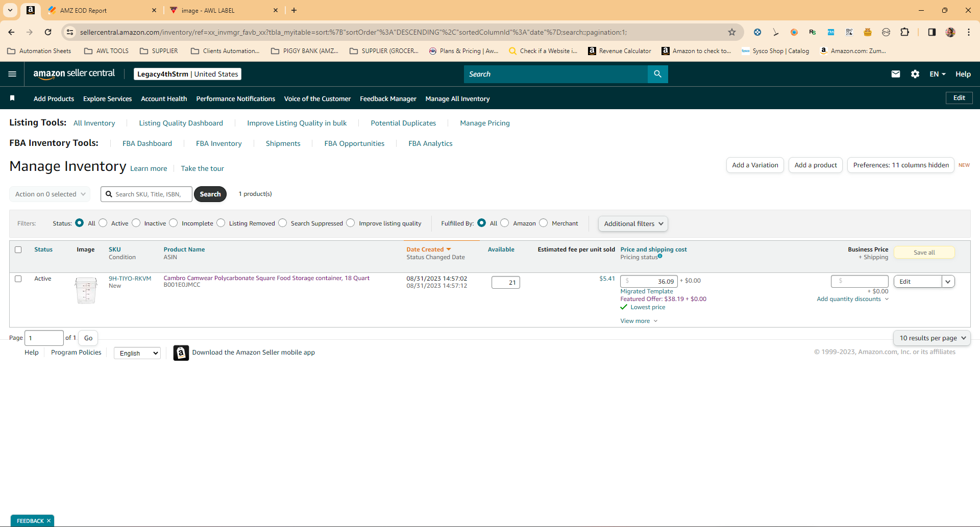The height and width of the screenshot is (527, 980).
Task: Select the Active status filter
Action: [103, 223]
